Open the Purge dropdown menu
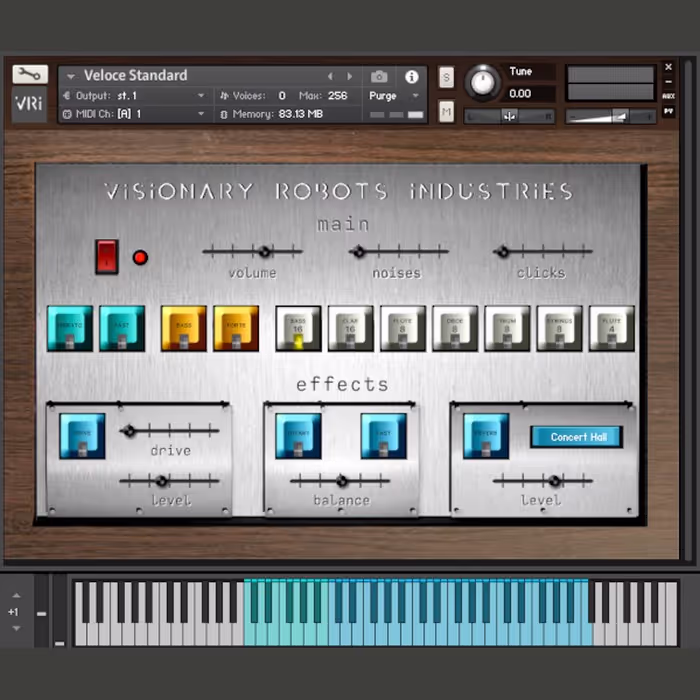 coord(395,96)
